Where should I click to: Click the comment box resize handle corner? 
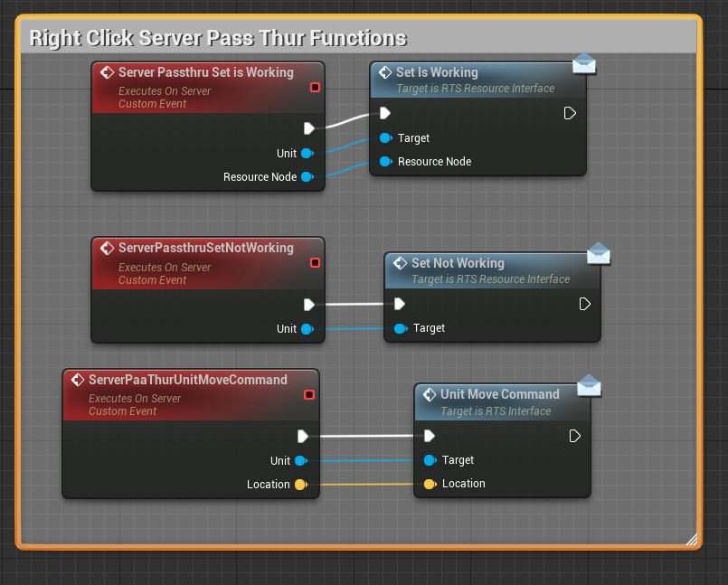point(692,539)
